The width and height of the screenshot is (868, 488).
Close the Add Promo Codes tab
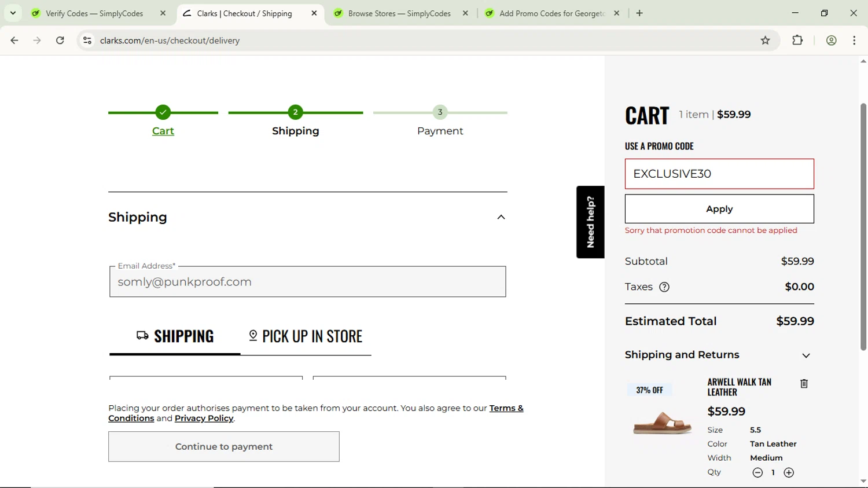coord(617,13)
